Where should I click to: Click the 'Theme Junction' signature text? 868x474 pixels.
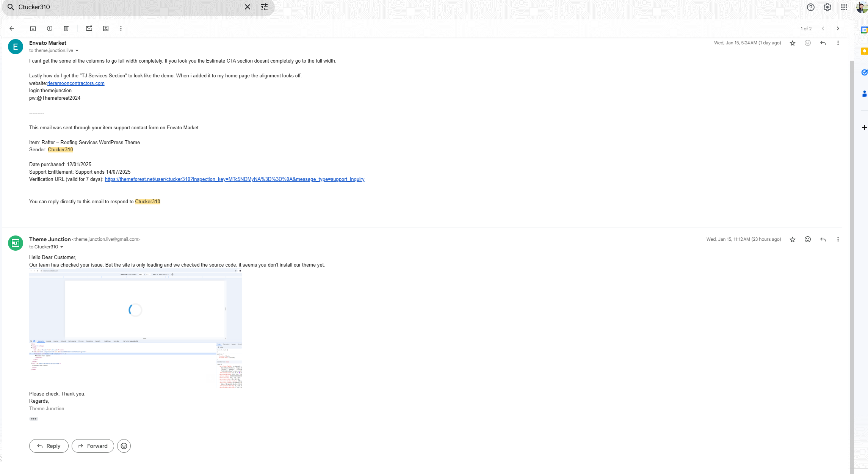[47, 409]
